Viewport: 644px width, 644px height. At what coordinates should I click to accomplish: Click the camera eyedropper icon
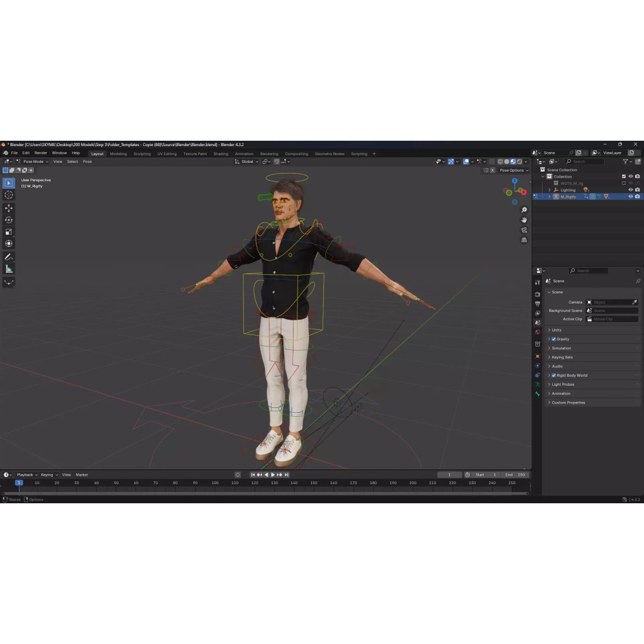[x=634, y=302]
